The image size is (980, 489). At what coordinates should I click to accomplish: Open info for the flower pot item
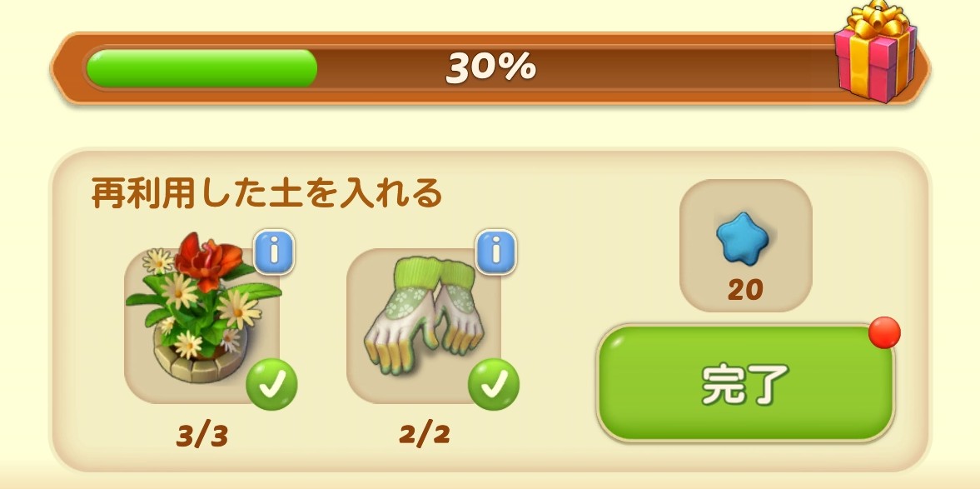(x=274, y=252)
